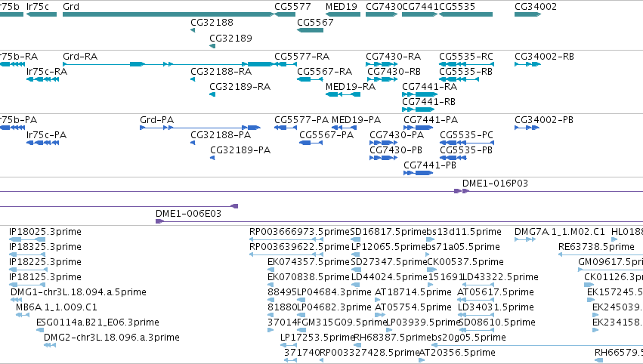Select the DME1-006E03 clone label

pyautogui.click(x=188, y=213)
